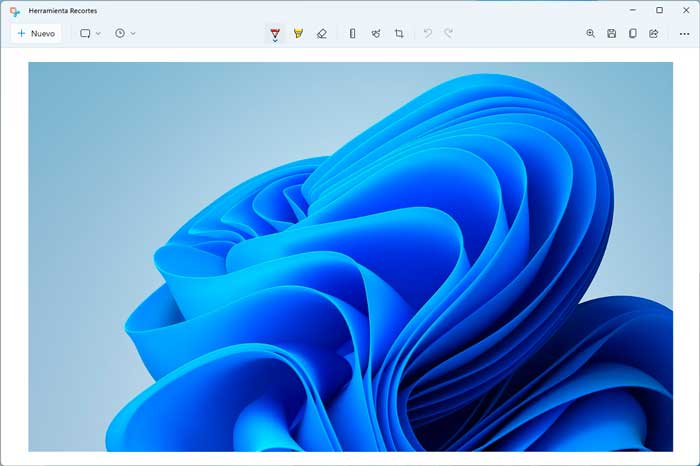Viewport: 700px width, 466px height.
Task: Click the captured wallpaper image
Action: [350, 257]
